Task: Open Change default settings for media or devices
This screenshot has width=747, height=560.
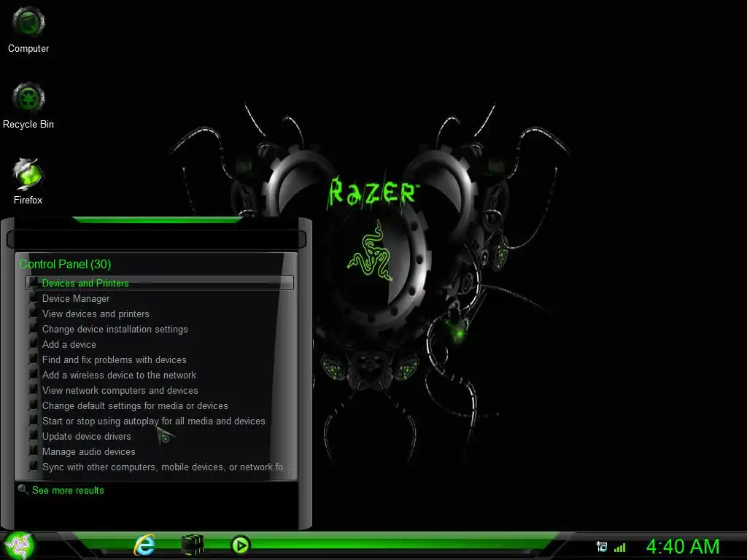Action: point(160,405)
